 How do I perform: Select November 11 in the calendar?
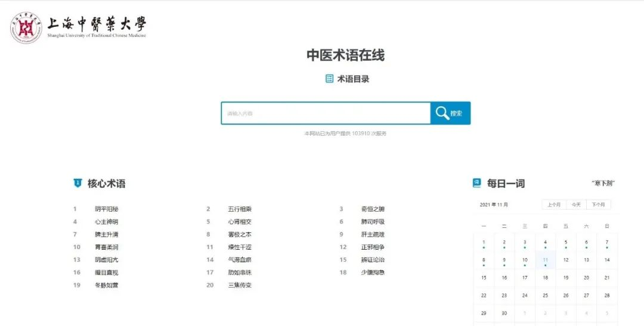(545, 260)
